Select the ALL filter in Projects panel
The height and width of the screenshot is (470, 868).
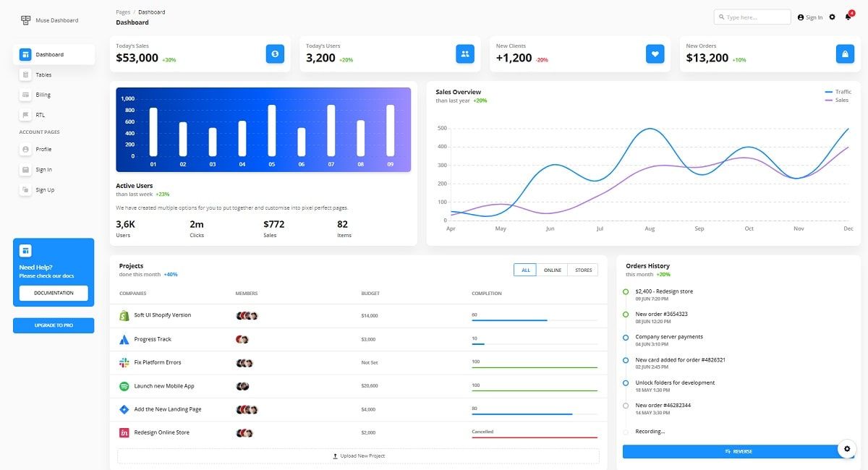[525, 269]
